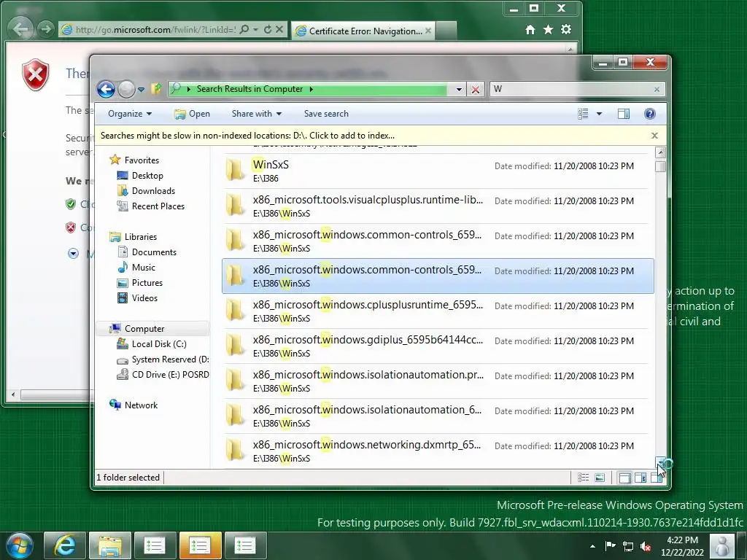Image resolution: width=747 pixels, height=560 pixels.
Task: Dismiss the yellow index information bar
Action: 655,136
